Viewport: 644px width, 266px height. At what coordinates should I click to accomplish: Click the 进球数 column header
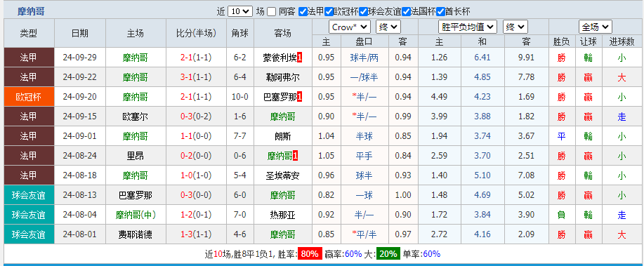pos(622,41)
